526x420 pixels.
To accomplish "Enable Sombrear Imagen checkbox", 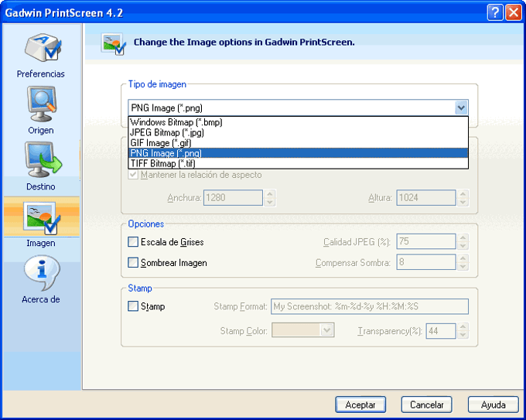I will (x=133, y=262).
